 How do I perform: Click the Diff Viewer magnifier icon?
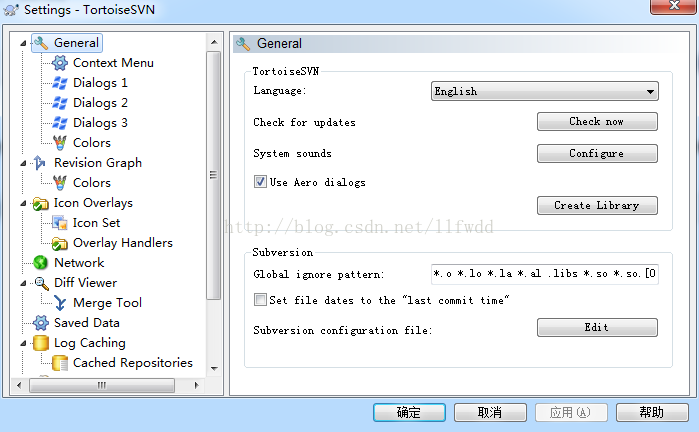click(x=41, y=283)
